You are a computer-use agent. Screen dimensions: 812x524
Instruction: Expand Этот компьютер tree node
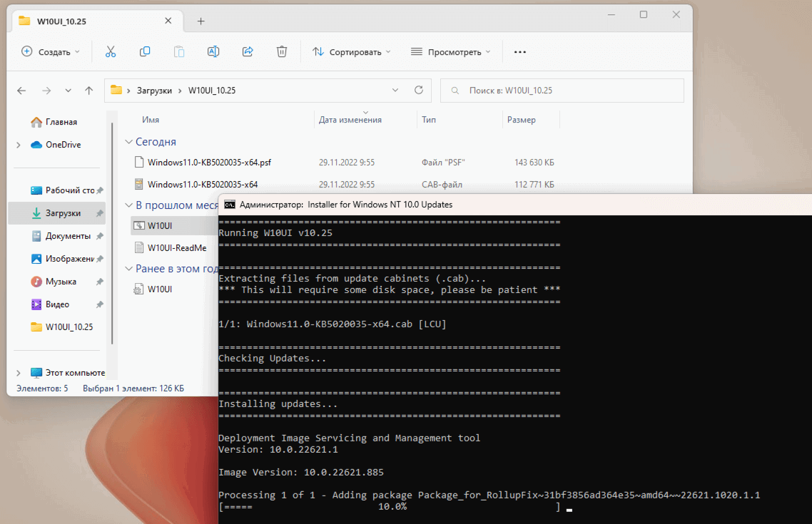point(19,372)
